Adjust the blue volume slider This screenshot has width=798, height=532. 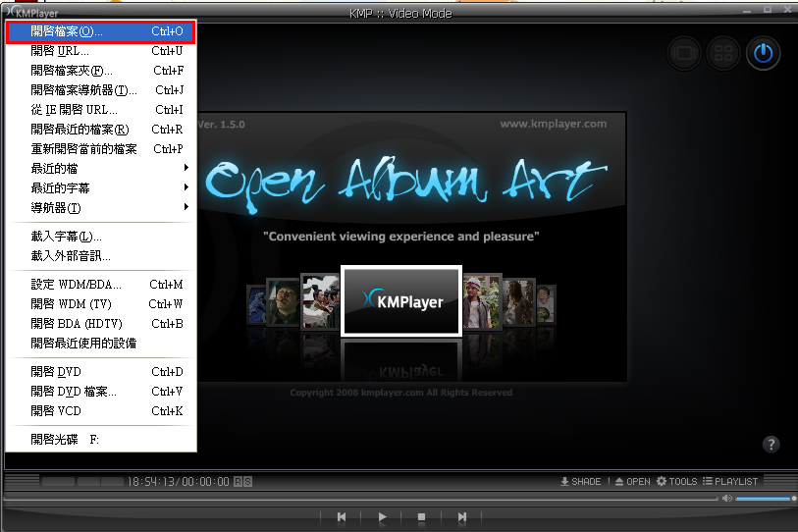point(764,499)
